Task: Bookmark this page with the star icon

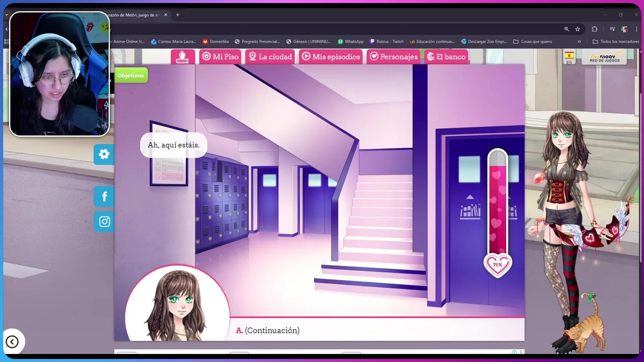Action: [578, 29]
